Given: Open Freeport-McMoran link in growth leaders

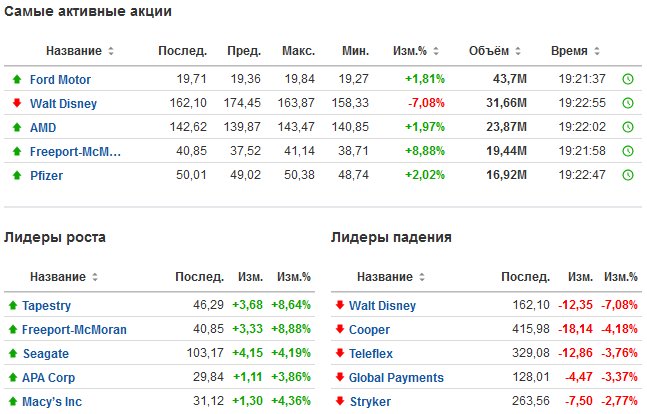Looking at the screenshot, I should click(x=74, y=329).
